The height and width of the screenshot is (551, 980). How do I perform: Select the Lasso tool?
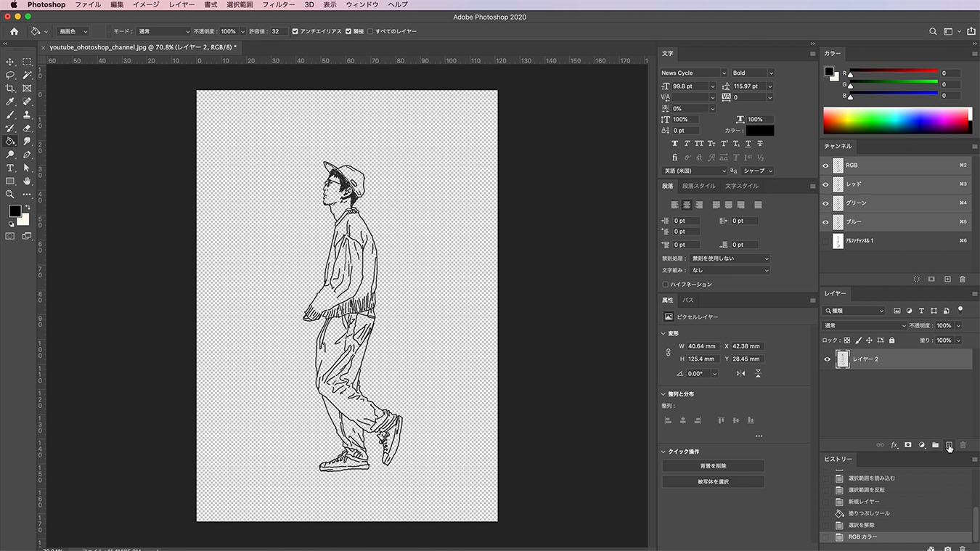(x=10, y=75)
